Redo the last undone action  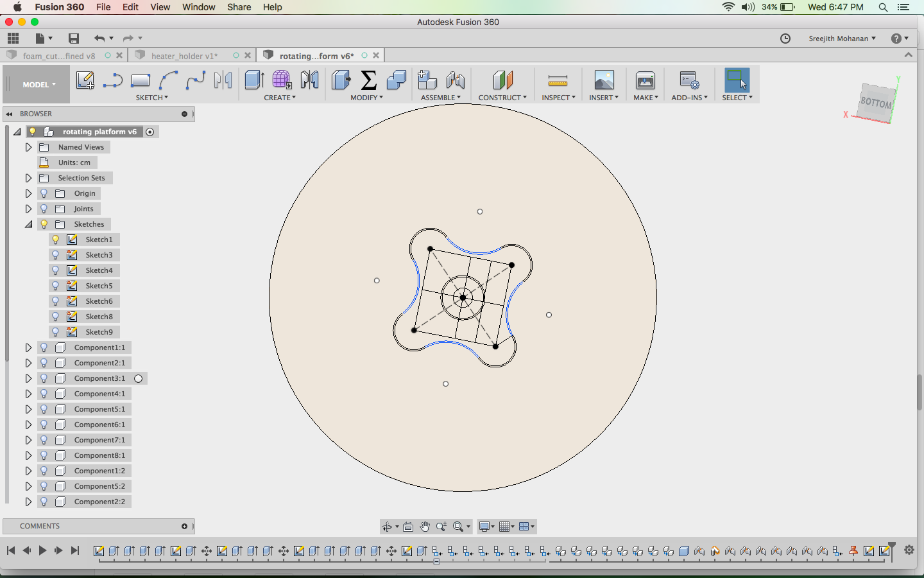coord(128,39)
